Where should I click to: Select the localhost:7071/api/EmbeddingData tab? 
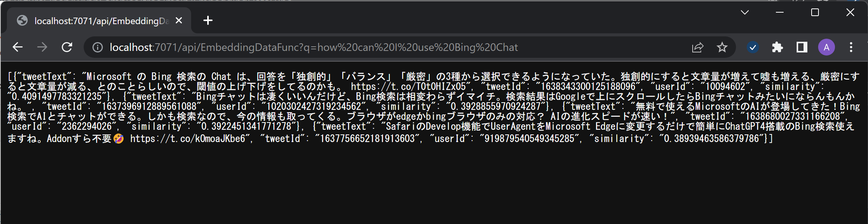click(99, 21)
